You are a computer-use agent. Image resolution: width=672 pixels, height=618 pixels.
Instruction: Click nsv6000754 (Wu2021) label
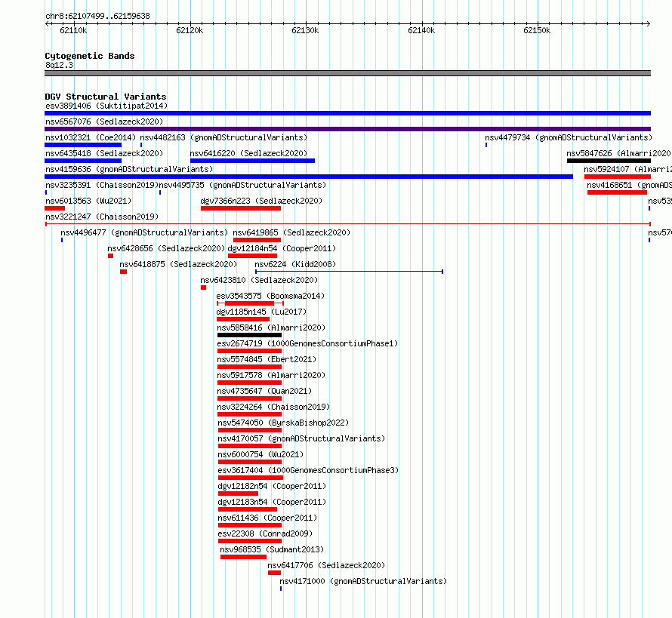(x=260, y=454)
